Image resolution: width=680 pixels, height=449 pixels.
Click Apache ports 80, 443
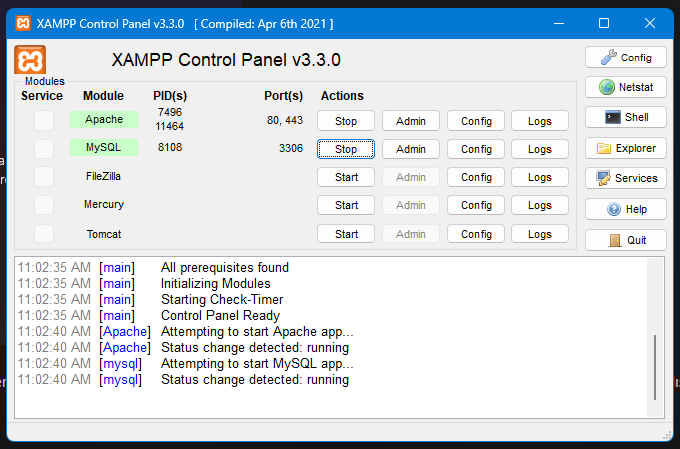coord(285,120)
